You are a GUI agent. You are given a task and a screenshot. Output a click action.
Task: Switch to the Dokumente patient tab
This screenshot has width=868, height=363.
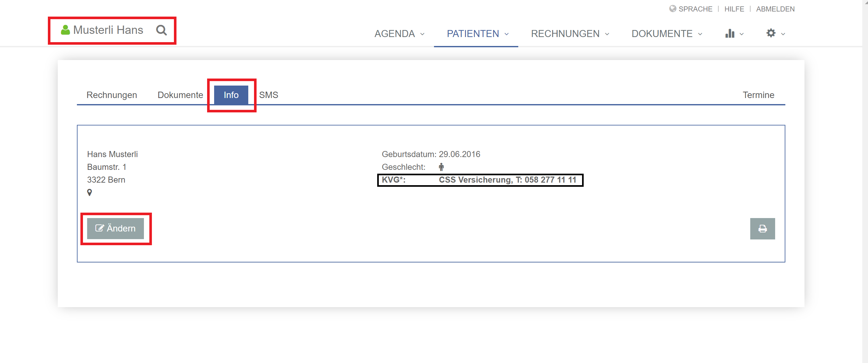point(180,95)
